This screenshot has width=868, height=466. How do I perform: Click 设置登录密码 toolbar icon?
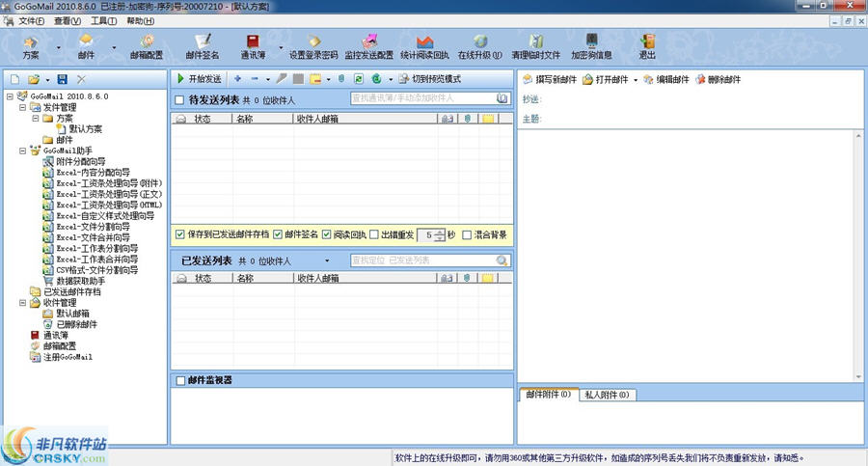(x=313, y=47)
